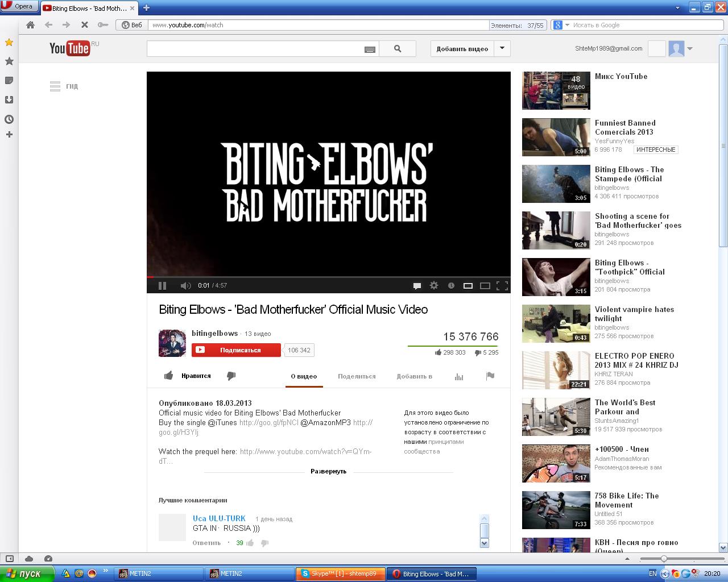Open the 'Поделиться' tab
This screenshot has height=582, width=728.
coord(357,376)
